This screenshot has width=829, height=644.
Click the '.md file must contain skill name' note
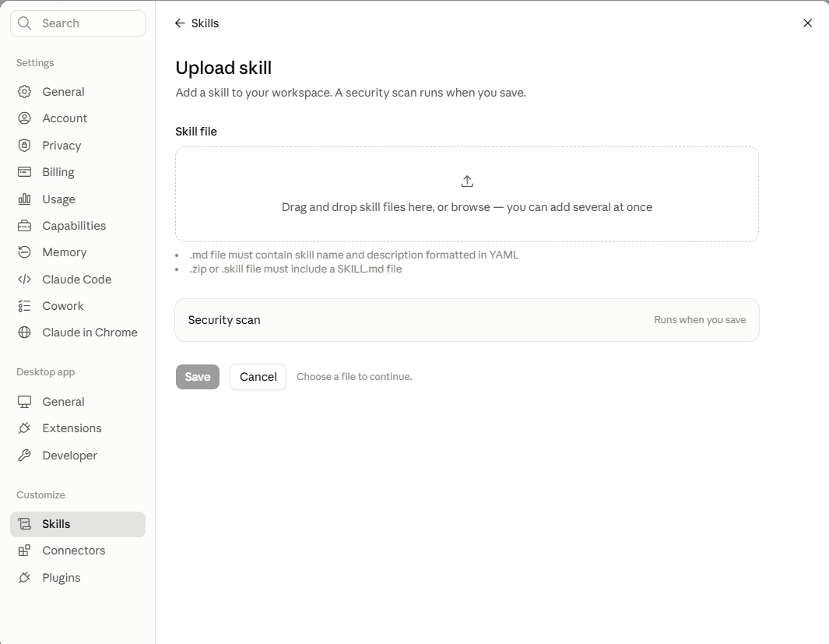click(354, 255)
